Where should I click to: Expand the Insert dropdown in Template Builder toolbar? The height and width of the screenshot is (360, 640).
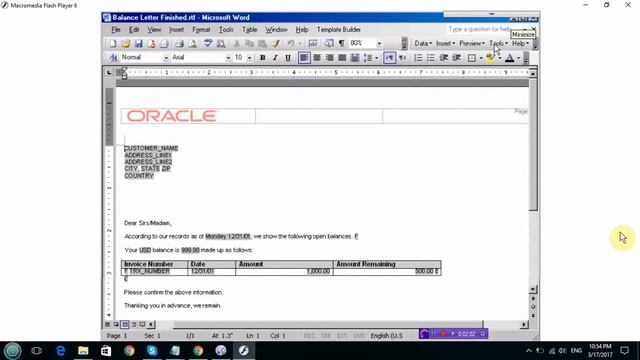(445, 43)
